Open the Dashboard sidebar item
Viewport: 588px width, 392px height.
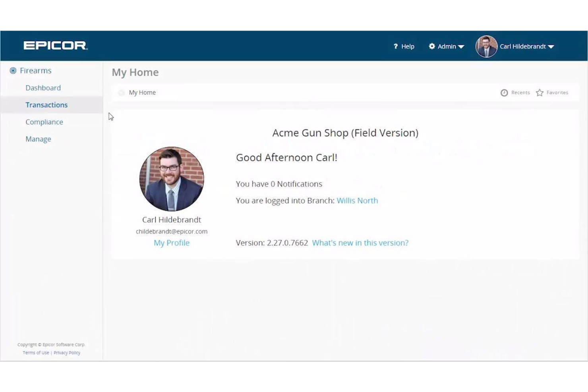43,88
